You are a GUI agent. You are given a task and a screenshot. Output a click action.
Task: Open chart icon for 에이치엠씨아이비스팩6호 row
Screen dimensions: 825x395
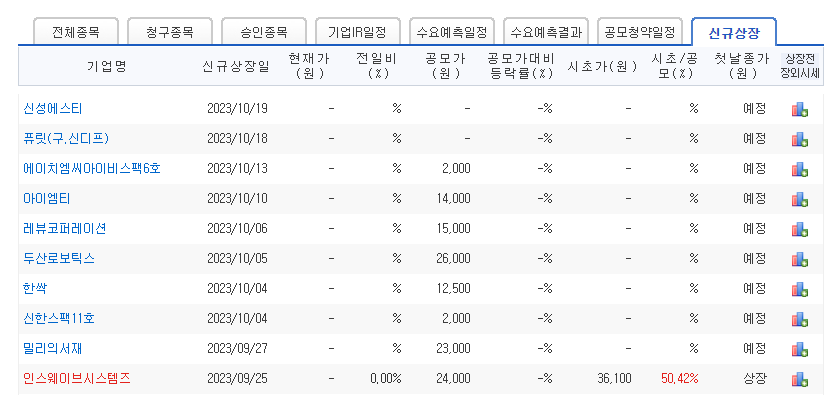[x=800, y=169]
